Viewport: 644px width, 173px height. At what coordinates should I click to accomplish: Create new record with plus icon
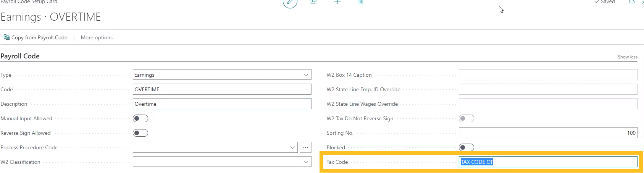(337, 2)
